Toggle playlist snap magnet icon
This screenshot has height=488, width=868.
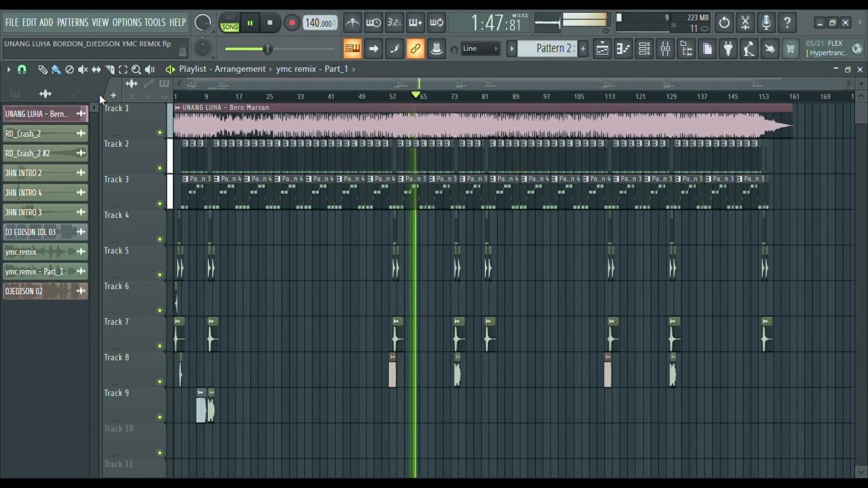coord(22,69)
